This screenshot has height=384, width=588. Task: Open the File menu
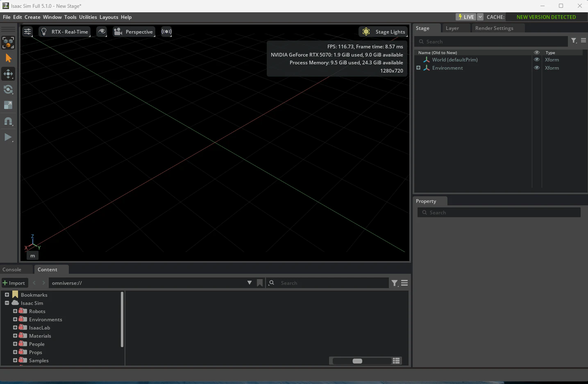pos(7,17)
